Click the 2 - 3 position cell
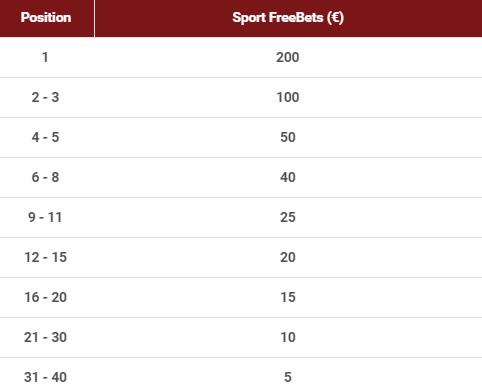482x392 pixels. [45, 97]
